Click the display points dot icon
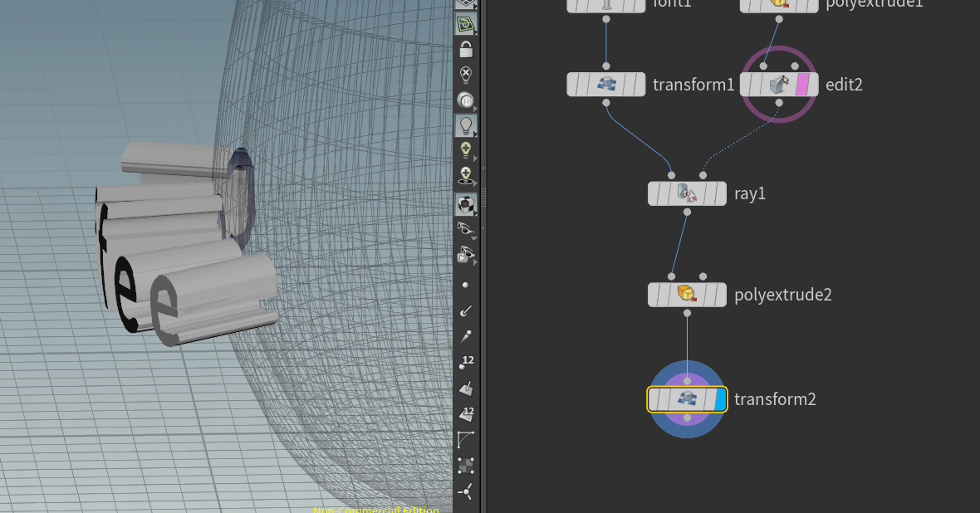Image resolution: width=980 pixels, height=513 pixels. tap(465, 285)
